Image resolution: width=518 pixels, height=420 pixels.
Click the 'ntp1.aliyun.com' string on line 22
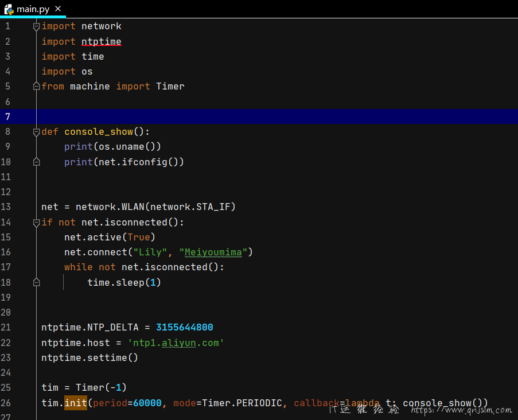point(176,343)
